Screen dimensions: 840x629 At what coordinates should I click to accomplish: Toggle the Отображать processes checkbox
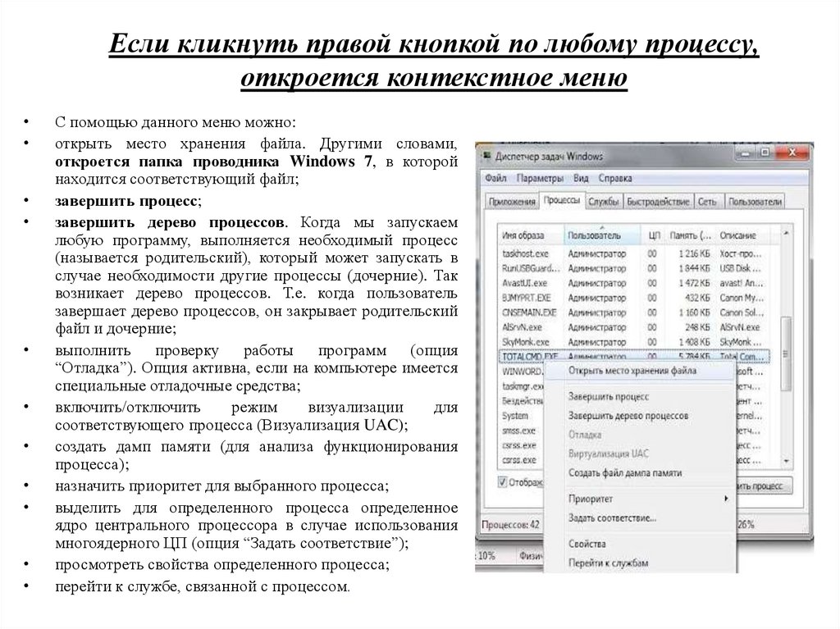503,481
